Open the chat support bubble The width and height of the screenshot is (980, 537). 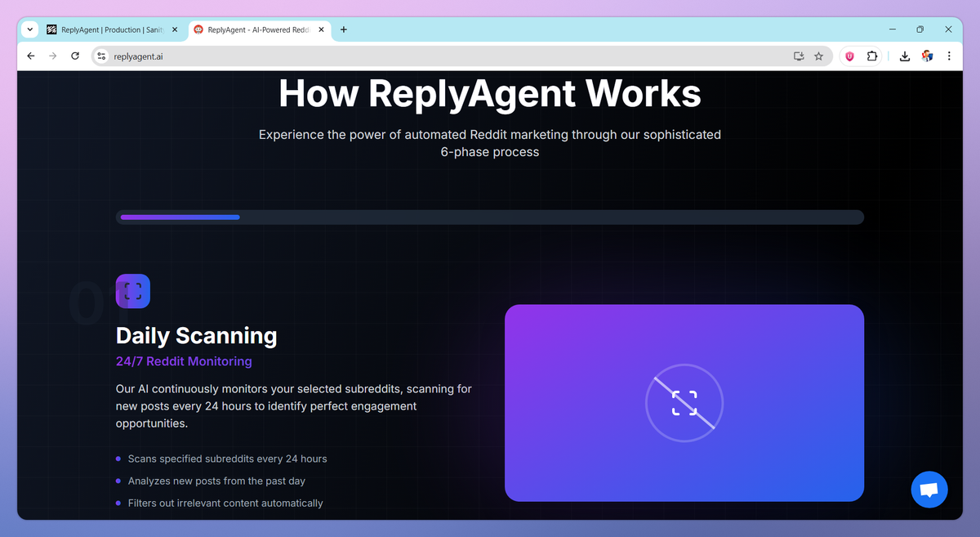[x=929, y=490]
